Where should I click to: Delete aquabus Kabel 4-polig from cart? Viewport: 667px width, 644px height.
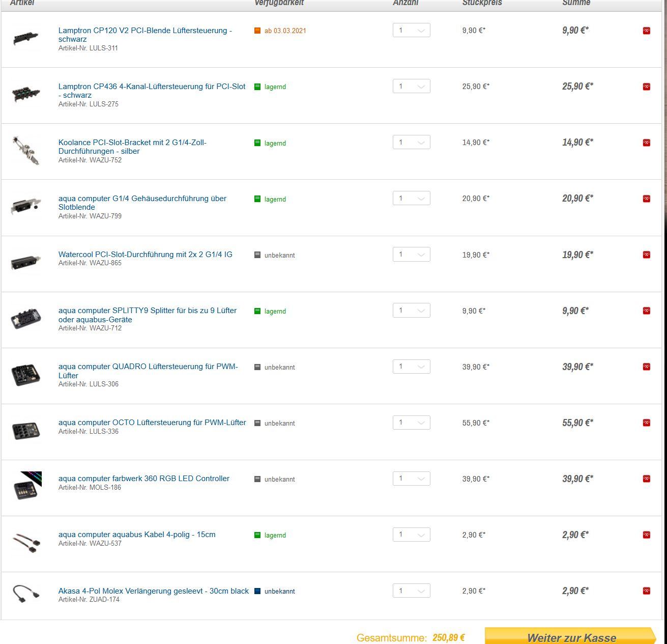click(646, 535)
